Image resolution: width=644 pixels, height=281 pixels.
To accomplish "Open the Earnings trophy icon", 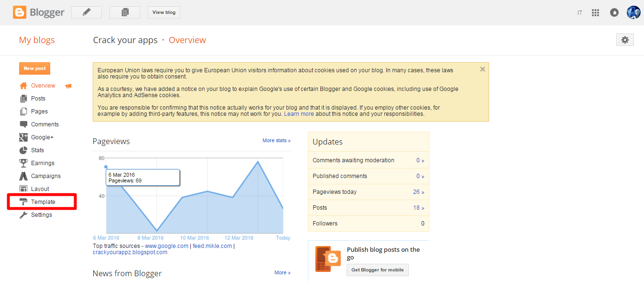I will coord(23,163).
